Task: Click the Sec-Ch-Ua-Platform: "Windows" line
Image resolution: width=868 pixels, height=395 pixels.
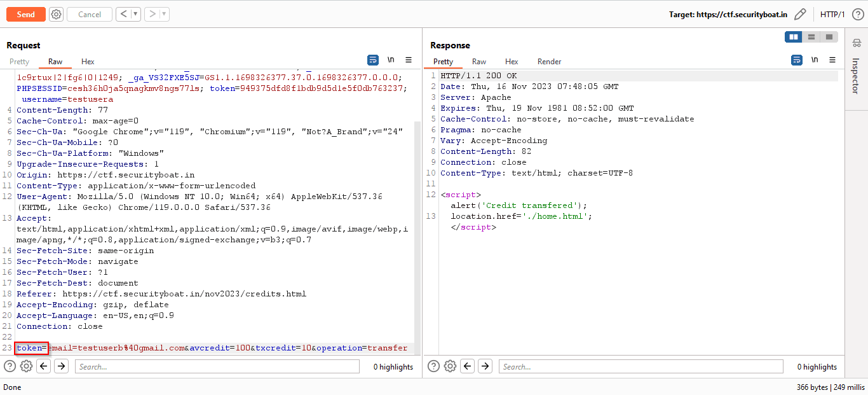Action: (90, 153)
